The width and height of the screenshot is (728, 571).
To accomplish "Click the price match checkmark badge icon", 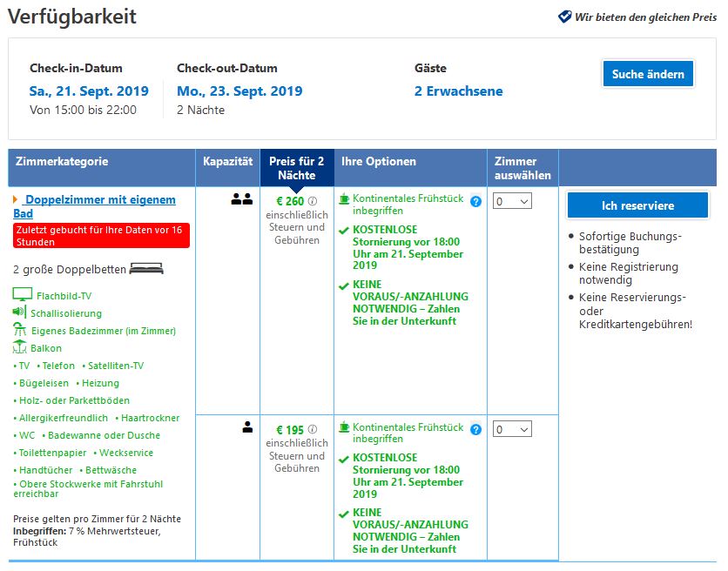I will click(564, 17).
